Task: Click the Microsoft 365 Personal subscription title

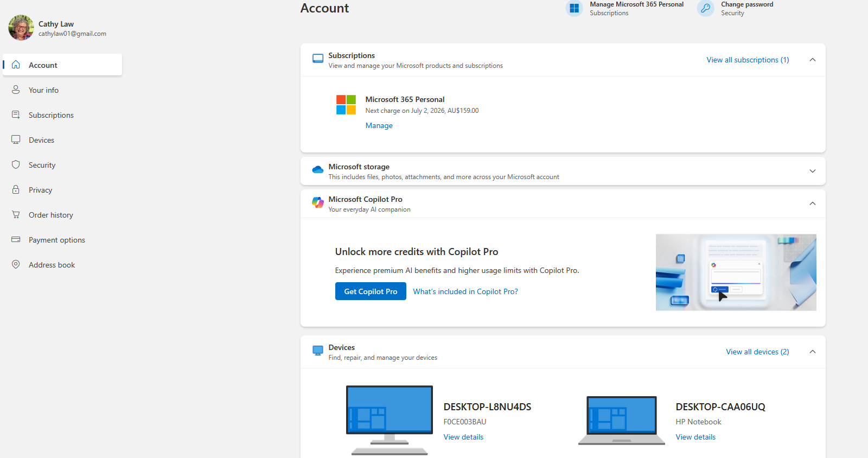Action: pyautogui.click(x=405, y=99)
